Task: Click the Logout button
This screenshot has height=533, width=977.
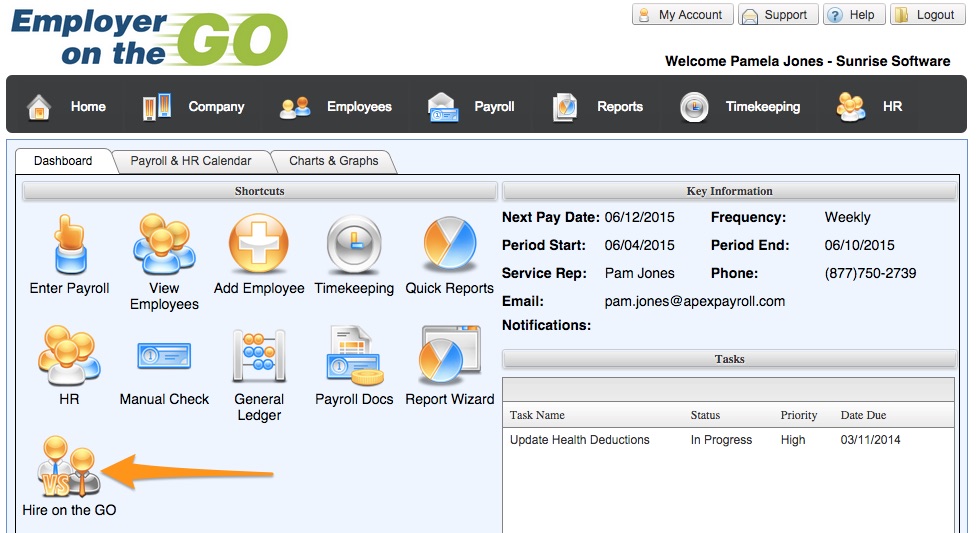Action: [x=928, y=14]
